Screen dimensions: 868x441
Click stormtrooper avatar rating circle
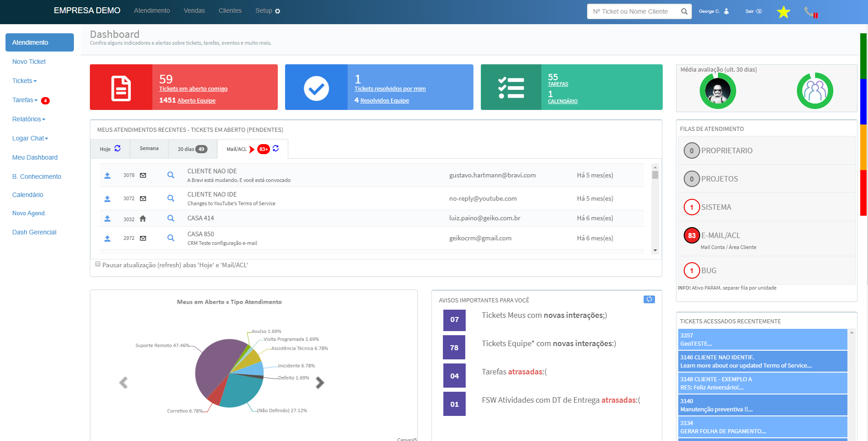(x=717, y=91)
